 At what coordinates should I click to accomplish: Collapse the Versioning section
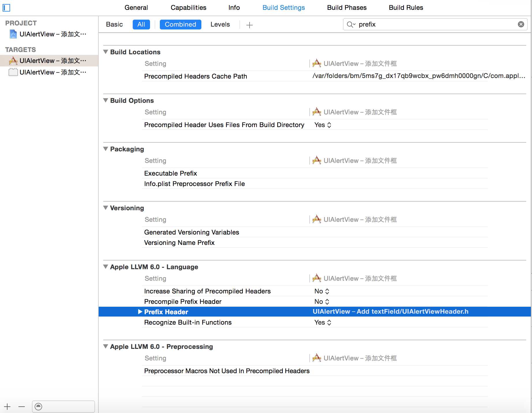click(x=106, y=208)
